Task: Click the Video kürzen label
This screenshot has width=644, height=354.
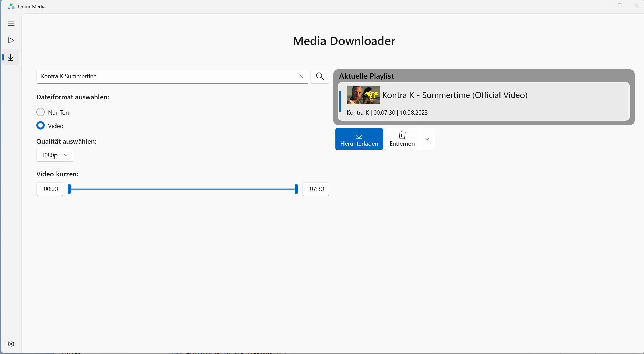Action: coord(57,174)
